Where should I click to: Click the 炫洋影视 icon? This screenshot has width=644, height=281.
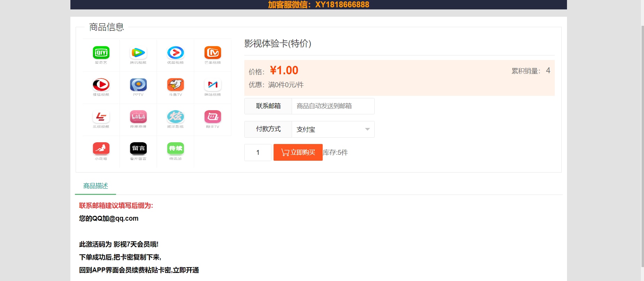click(176, 117)
